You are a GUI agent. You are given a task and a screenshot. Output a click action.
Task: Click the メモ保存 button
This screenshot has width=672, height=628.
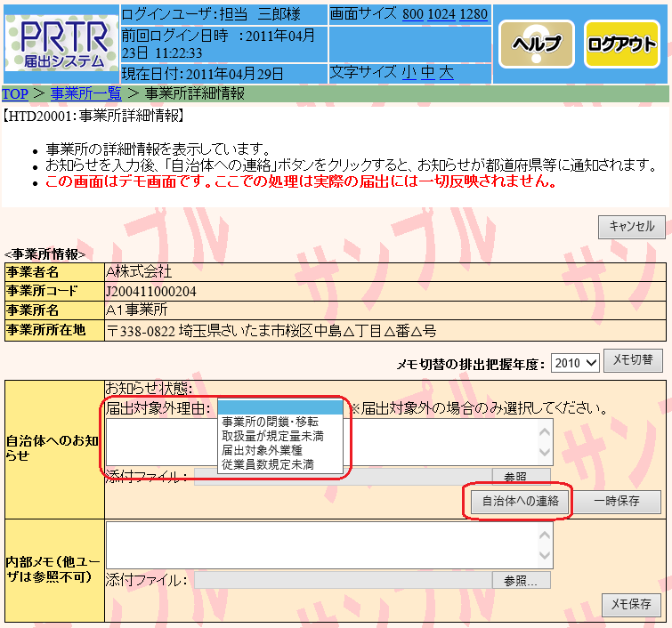click(x=631, y=605)
